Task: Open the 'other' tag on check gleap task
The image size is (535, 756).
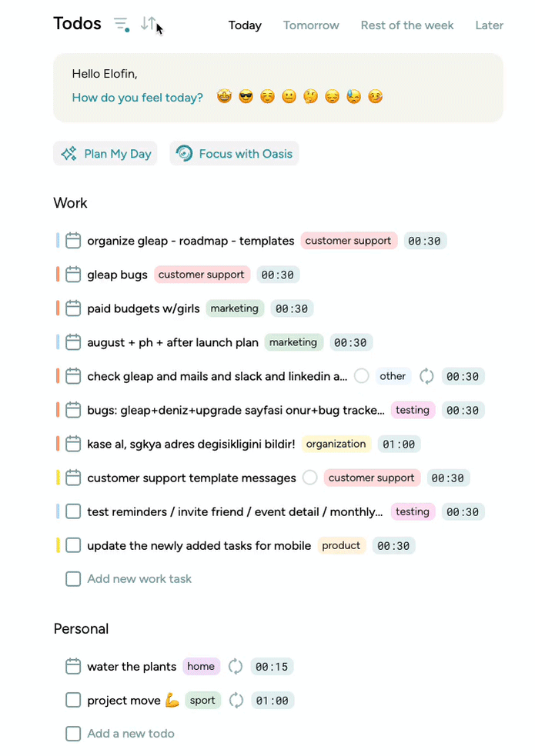Action: click(x=392, y=376)
